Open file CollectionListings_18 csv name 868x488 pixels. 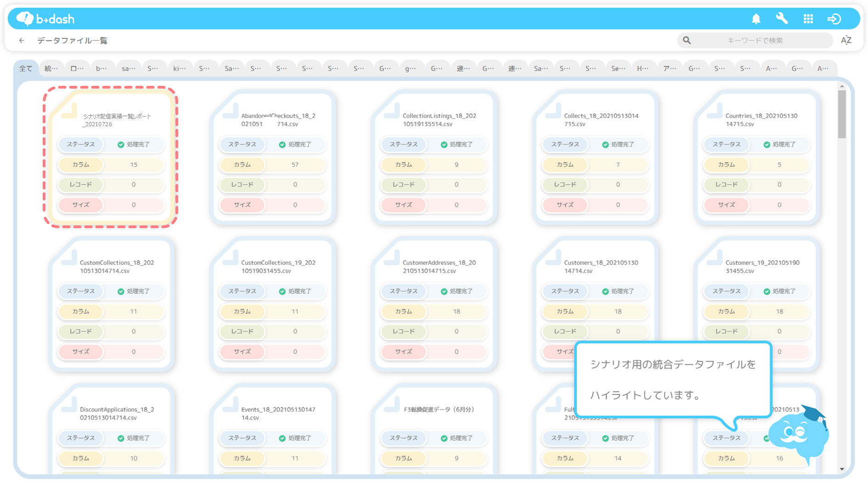440,120
